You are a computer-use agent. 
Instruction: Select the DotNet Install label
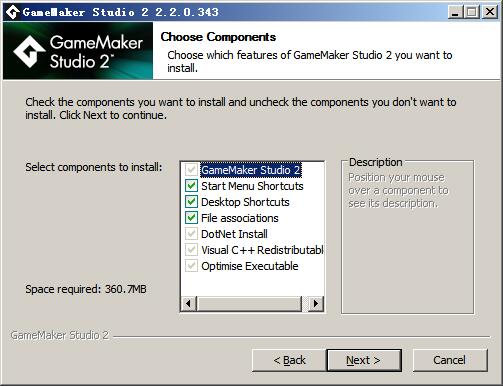pos(234,234)
